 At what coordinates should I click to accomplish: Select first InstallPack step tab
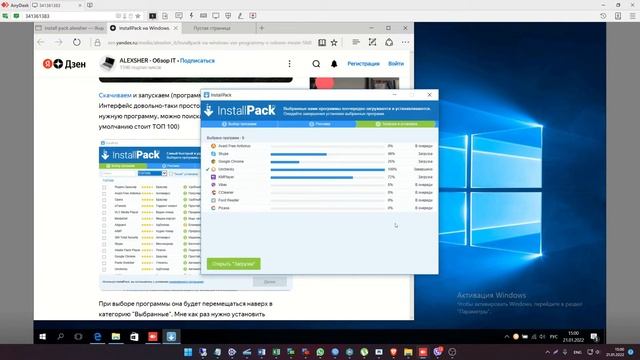pos(239,124)
